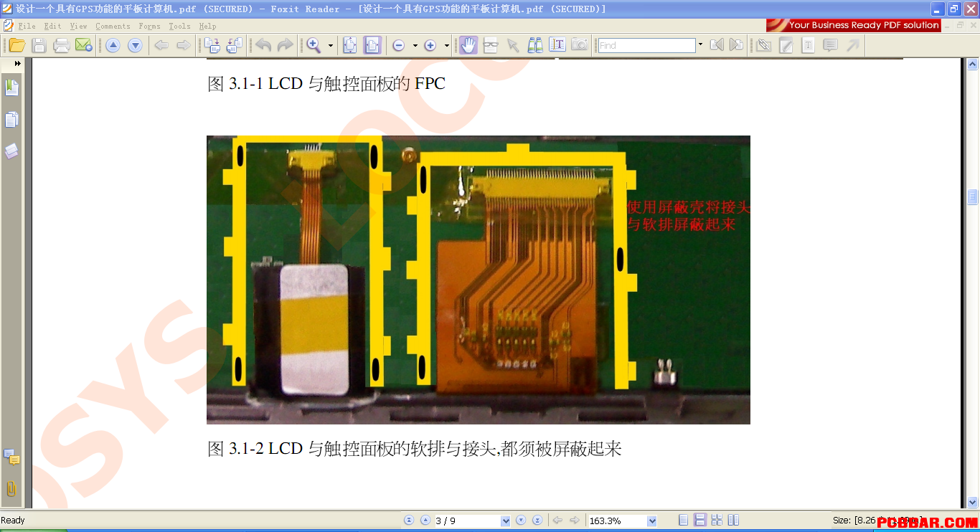Switch to Facing pages layout
The image size is (980, 532).
717,521
